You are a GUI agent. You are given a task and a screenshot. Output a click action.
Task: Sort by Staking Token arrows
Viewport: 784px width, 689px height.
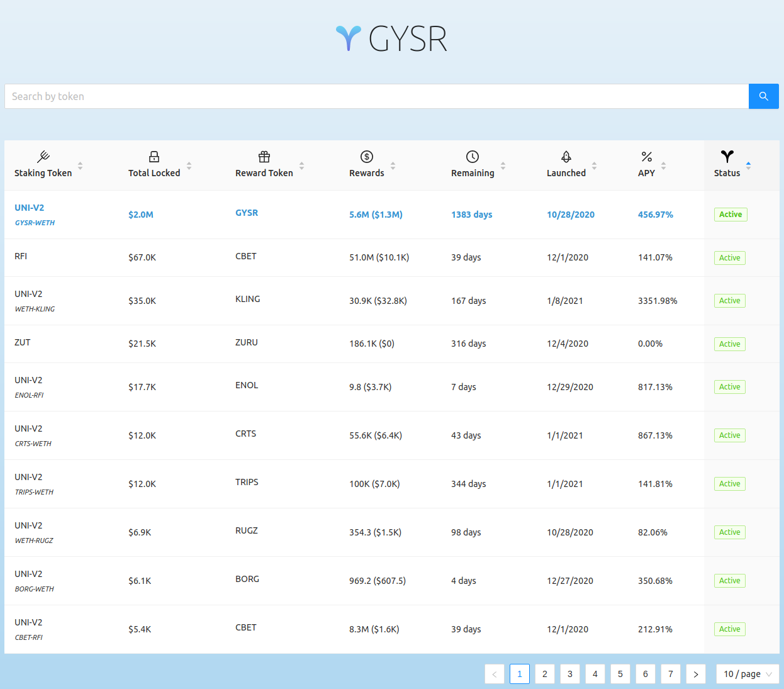tap(80, 165)
